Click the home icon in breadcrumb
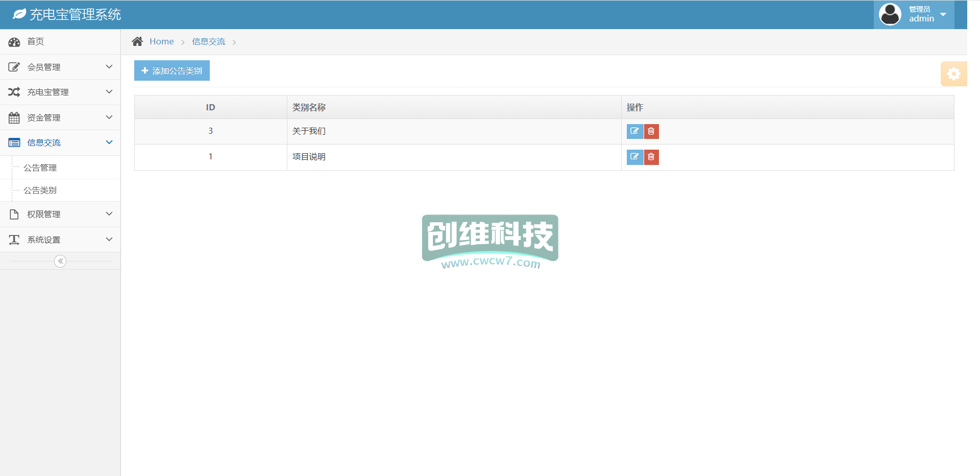This screenshot has height=476, width=980. [x=137, y=41]
